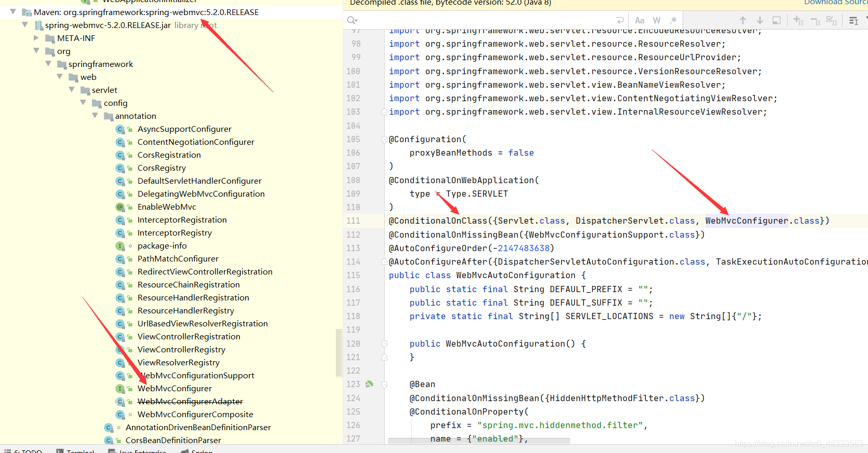Collapse the spring-webmvc-5.2.0.RELEASE.jar node

pyautogui.click(x=25, y=25)
